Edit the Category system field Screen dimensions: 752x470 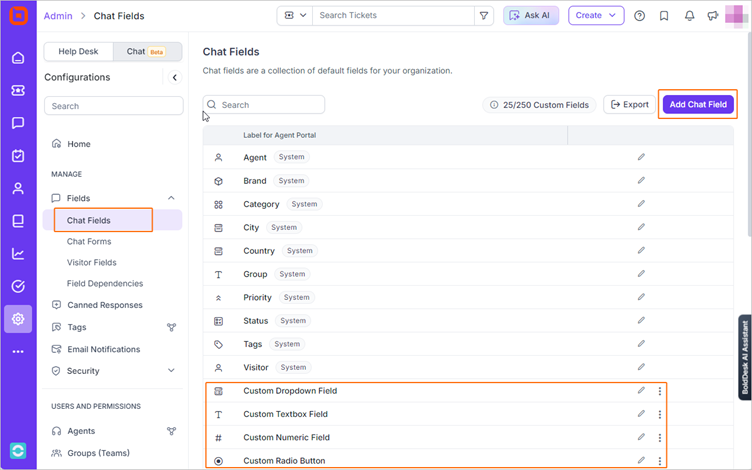tap(641, 204)
